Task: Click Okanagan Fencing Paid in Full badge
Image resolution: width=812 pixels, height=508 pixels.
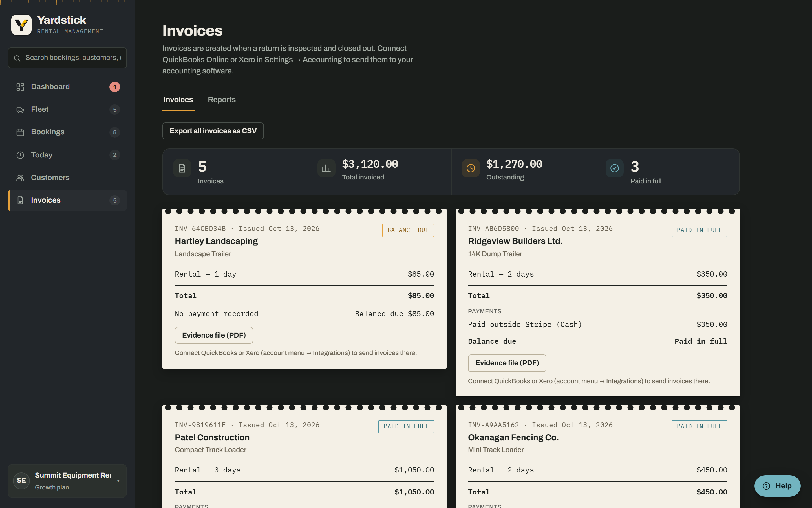Action: coord(699,427)
